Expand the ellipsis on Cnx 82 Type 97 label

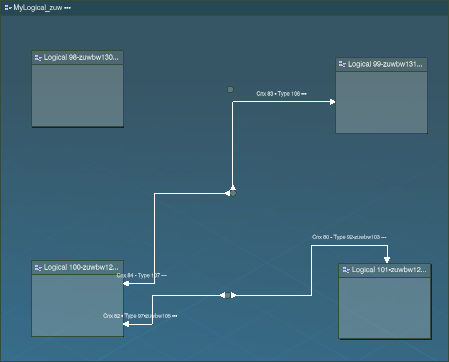(x=175, y=316)
